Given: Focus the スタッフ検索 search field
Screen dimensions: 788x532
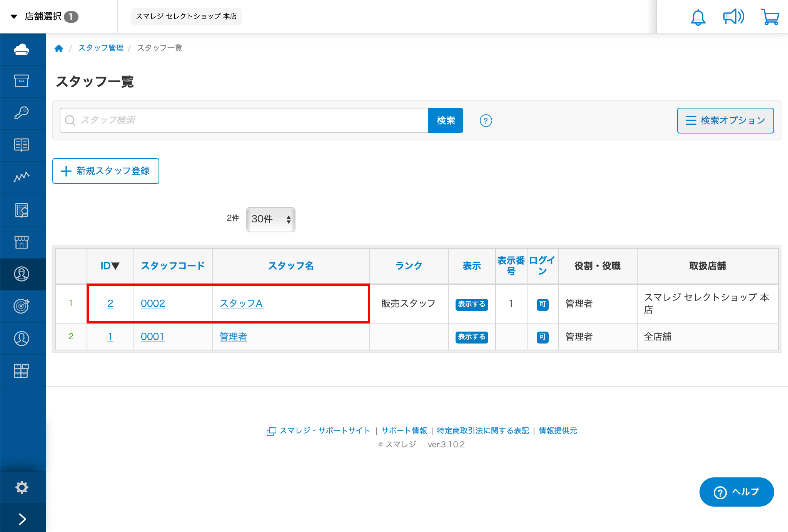Looking at the screenshot, I should tap(244, 120).
